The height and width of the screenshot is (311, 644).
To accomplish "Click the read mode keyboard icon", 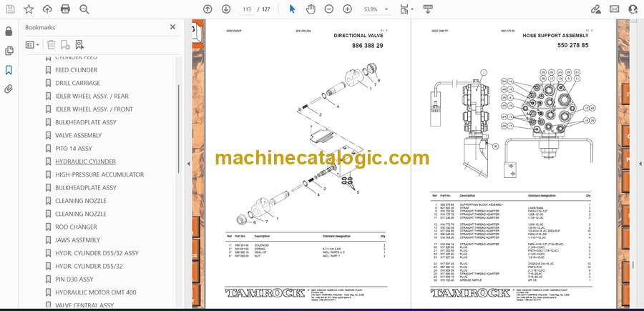I will tap(428, 9).
